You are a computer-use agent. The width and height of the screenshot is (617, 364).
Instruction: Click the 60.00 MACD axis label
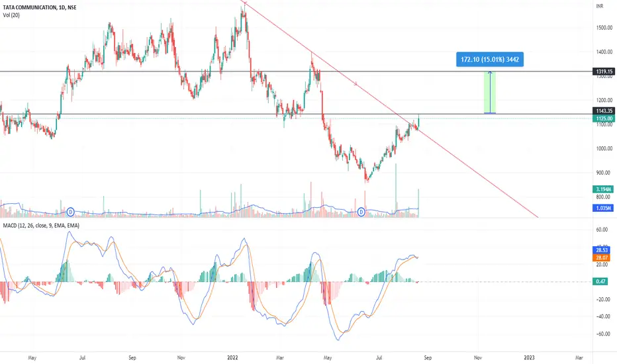click(602, 230)
